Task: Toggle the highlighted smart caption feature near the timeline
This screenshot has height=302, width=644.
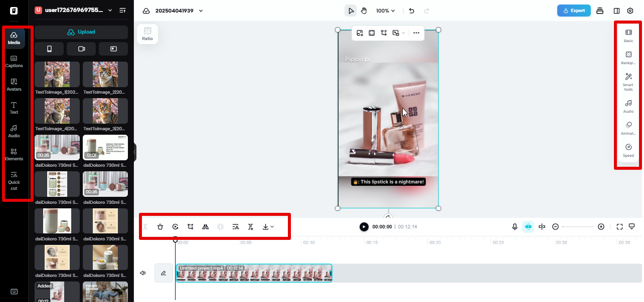Action: tap(528, 226)
